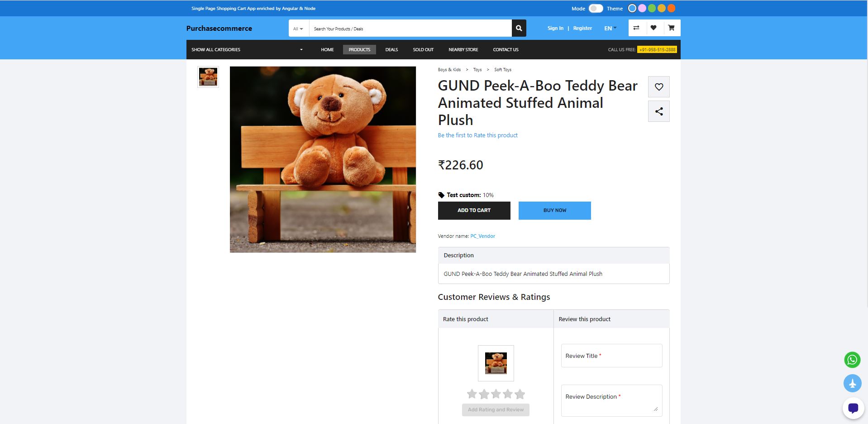
Task: Select the first rating star
Action: (x=472, y=394)
